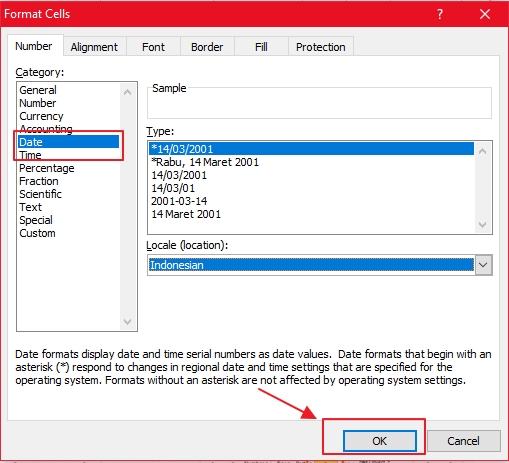Select Currency in category list
This screenshot has width=509, height=463.
41,116
